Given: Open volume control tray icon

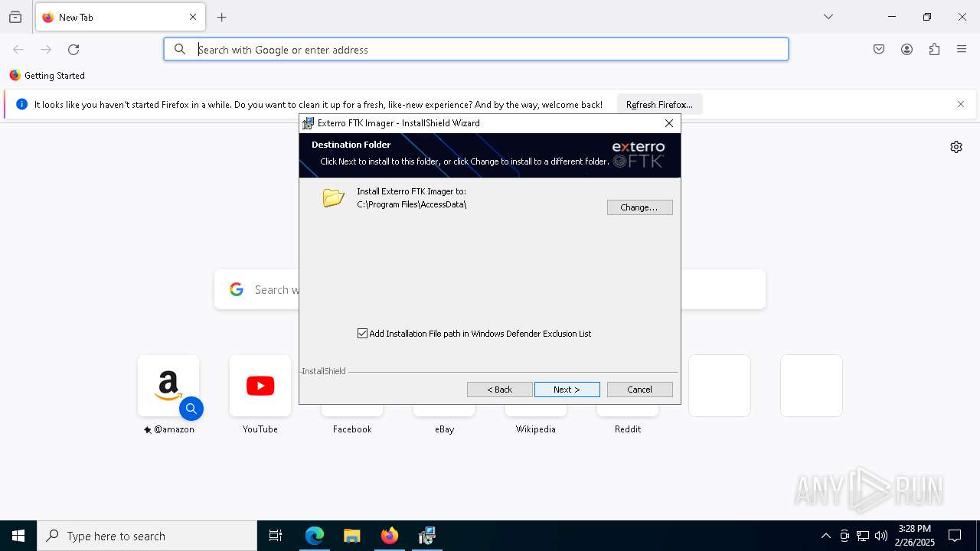Looking at the screenshot, I should pyautogui.click(x=881, y=536).
